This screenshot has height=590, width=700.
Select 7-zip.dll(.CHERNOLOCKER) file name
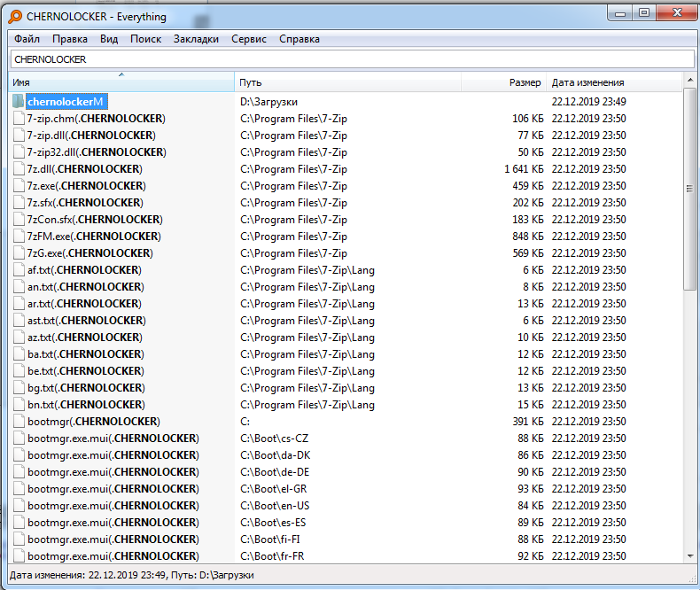[91, 136]
